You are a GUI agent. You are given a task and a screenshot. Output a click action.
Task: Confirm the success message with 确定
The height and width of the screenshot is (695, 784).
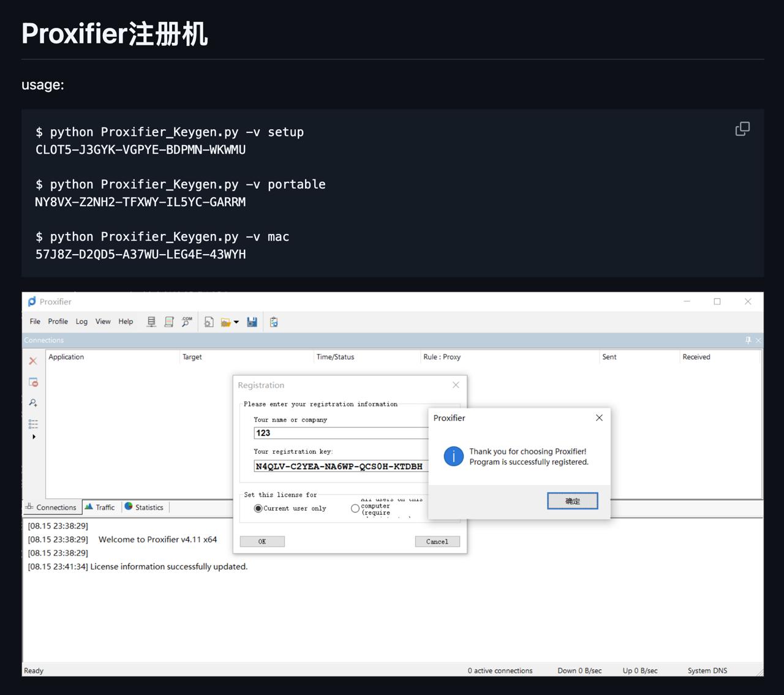[573, 501]
